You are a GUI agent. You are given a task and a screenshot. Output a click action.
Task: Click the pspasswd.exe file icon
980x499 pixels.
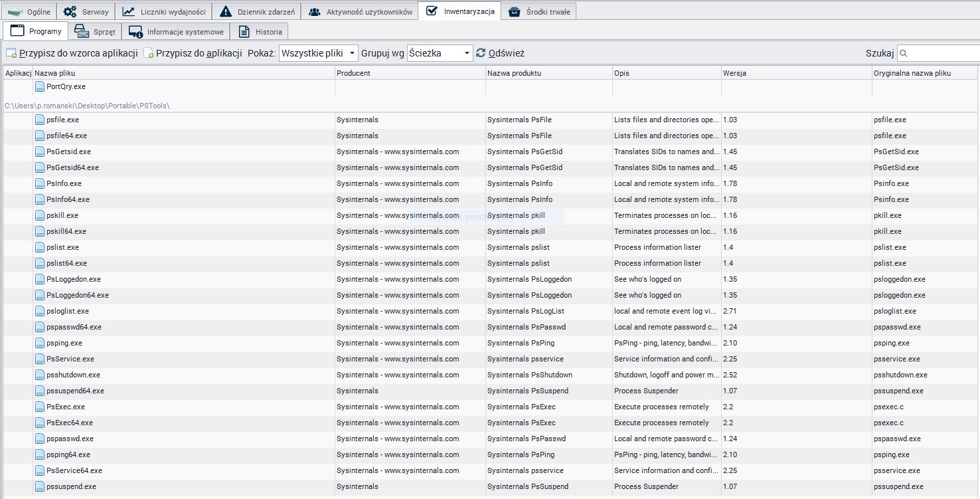40,439
